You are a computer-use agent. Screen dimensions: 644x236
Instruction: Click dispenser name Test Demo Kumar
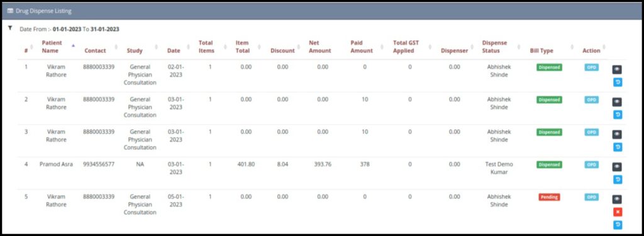click(499, 168)
